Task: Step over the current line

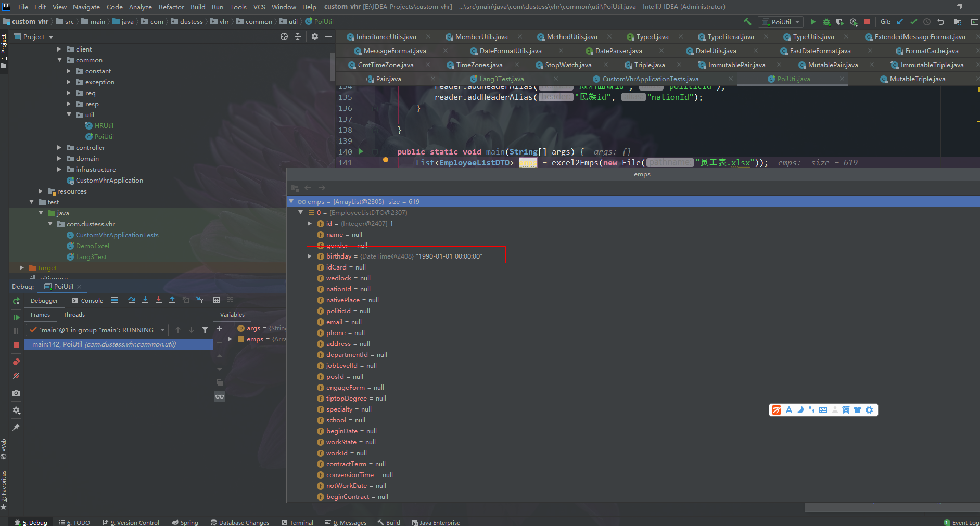Action: (x=132, y=300)
